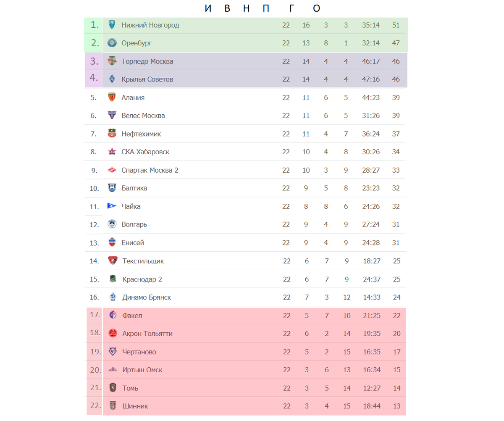
Task: Select the Чайка club icon
Action: pyautogui.click(x=112, y=206)
